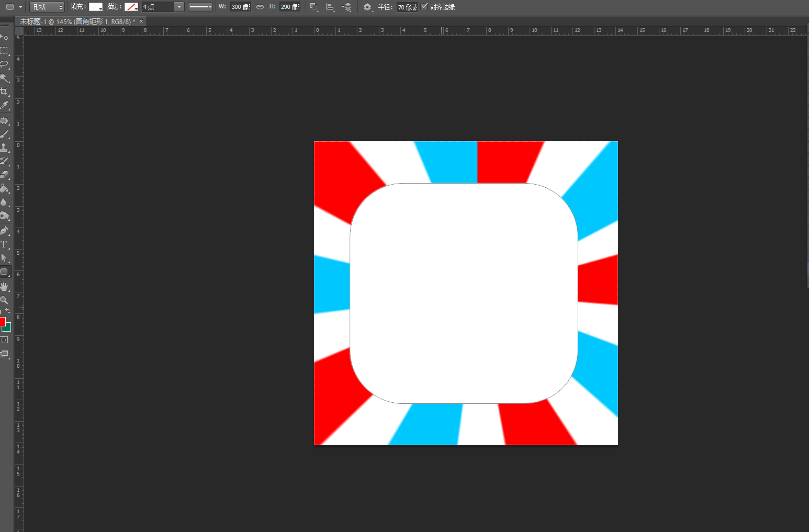Select the Pen tool

[x=4, y=231]
